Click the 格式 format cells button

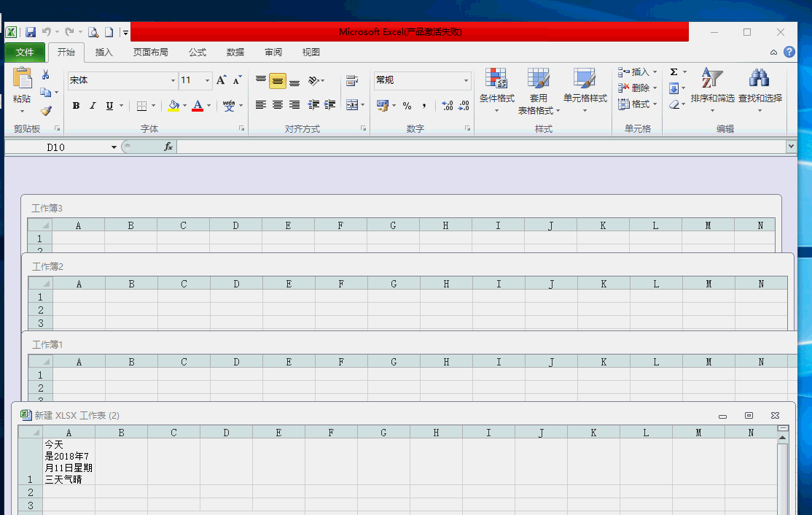coord(638,104)
